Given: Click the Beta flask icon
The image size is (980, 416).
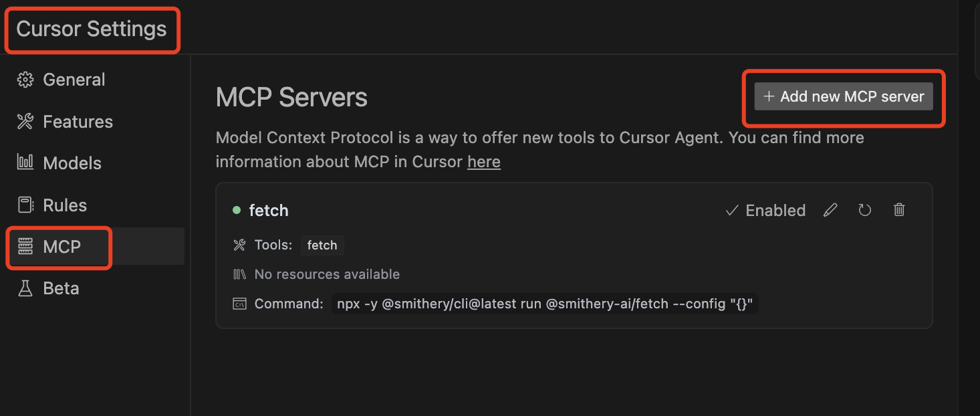Looking at the screenshot, I should pyautogui.click(x=25, y=288).
